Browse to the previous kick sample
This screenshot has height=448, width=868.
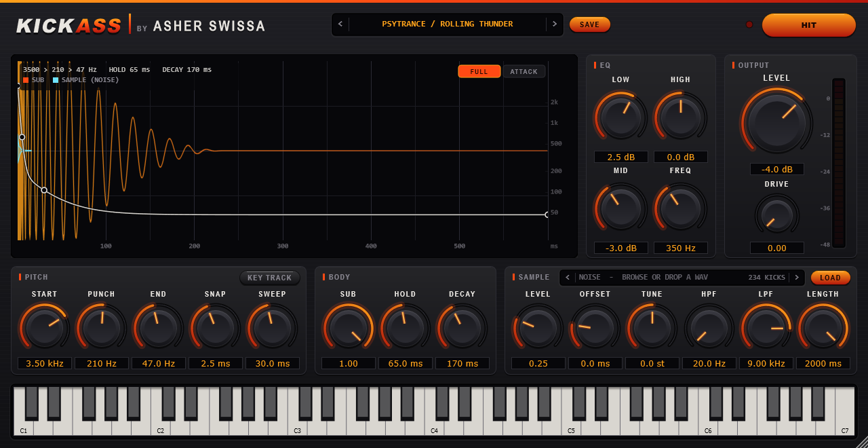click(x=568, y=278)
